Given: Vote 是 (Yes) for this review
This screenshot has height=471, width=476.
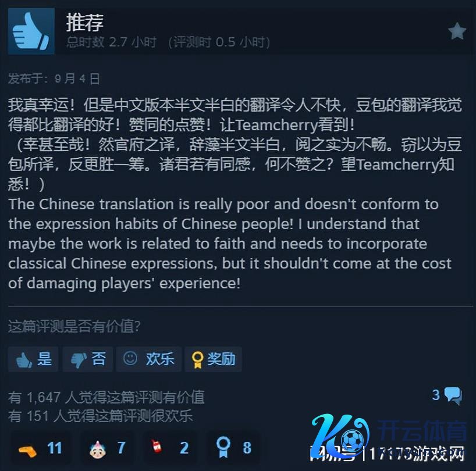Looking at the screenshot, I should point(33,359).
